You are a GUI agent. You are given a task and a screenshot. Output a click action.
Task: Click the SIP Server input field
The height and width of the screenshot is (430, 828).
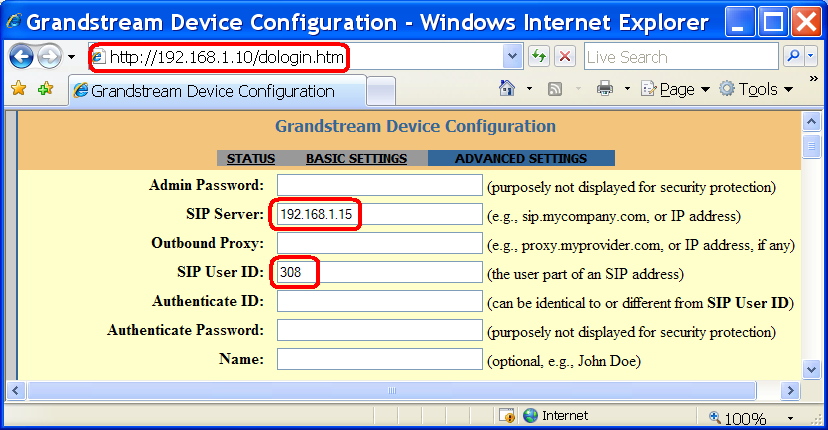380,214
